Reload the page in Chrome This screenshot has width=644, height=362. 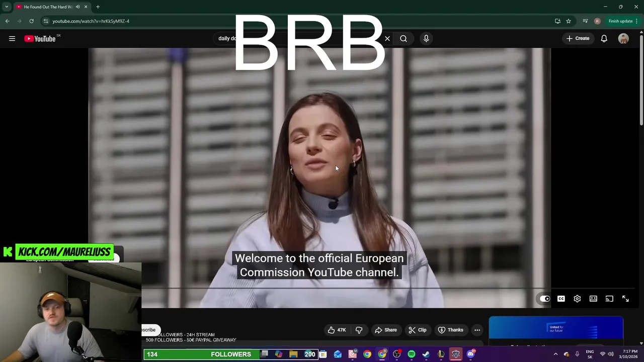coord(31,21)
